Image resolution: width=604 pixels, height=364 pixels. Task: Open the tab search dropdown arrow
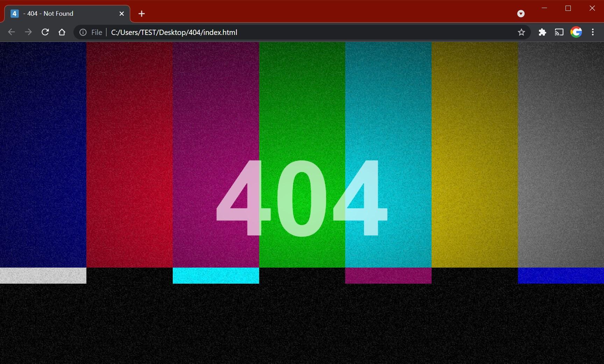[x=521, y=14]
